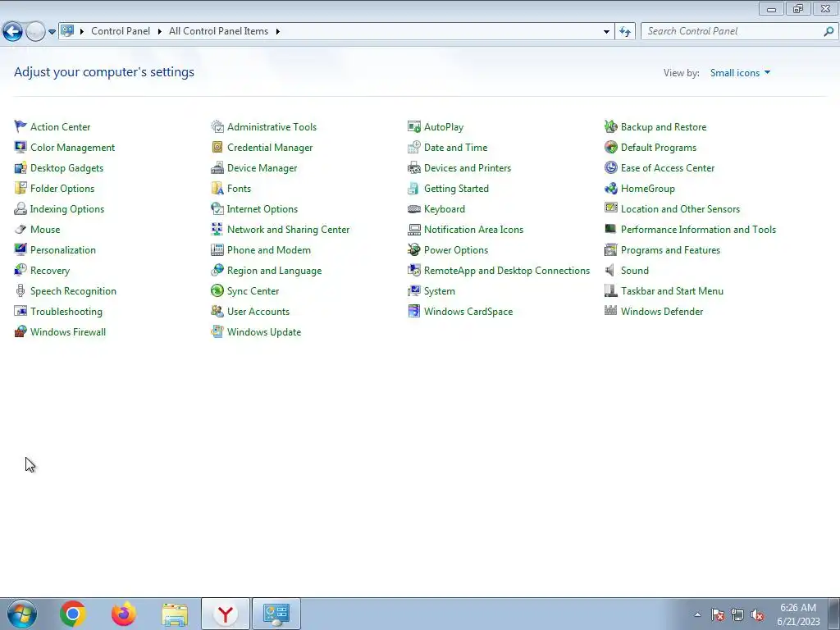This screenshot has width=840, height=630.
Task: Click the Folder Options icon
Action: 21,188
